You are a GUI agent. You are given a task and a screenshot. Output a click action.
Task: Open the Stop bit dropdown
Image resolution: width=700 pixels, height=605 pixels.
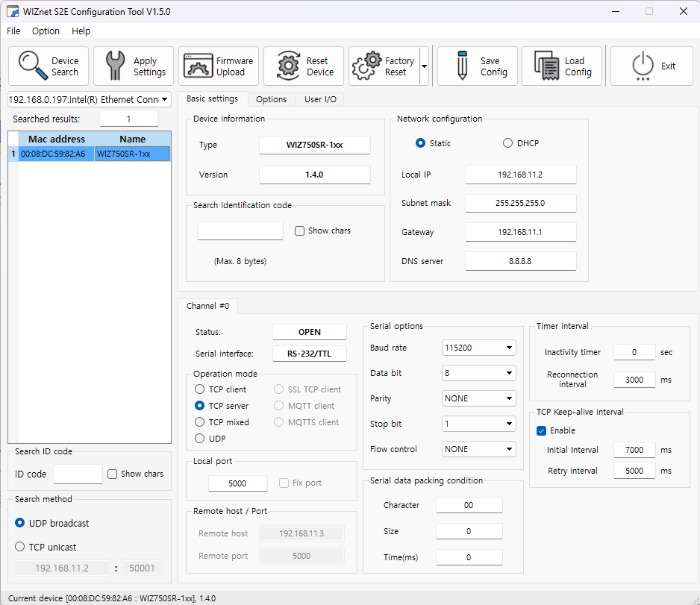(x=478, y=424)
